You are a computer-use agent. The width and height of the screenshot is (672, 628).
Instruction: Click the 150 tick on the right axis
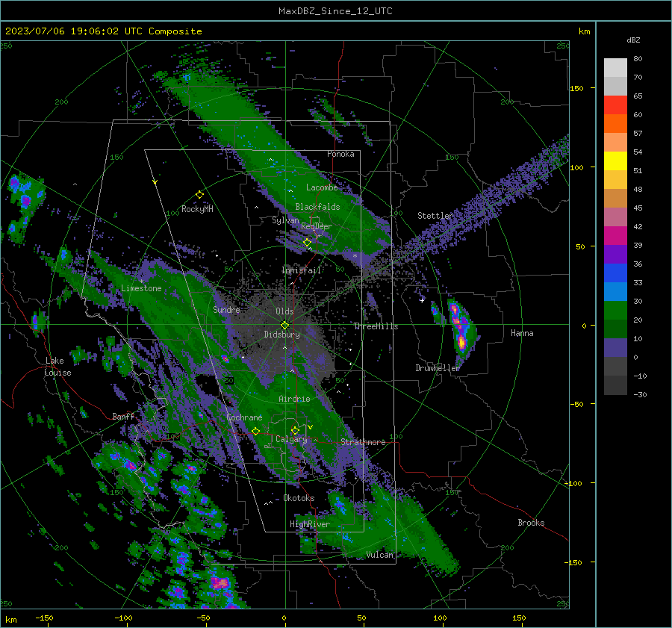coord(576,88)
